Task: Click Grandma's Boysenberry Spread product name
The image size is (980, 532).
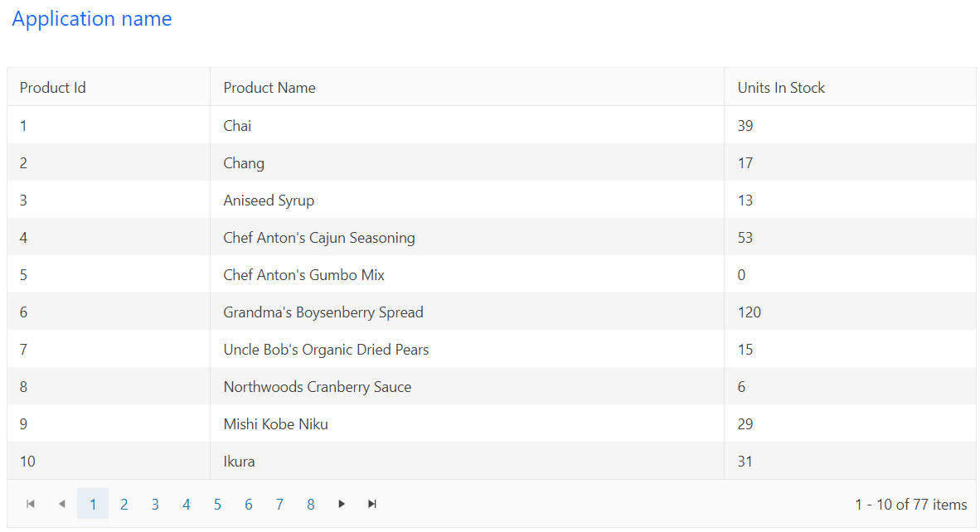Action: (323, 312)
